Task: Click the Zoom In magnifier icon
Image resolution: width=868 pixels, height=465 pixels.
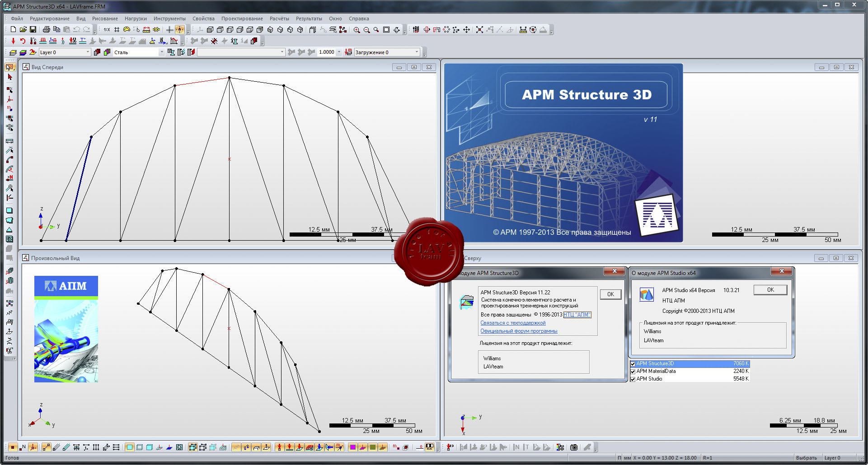Action: coord(357,30)
